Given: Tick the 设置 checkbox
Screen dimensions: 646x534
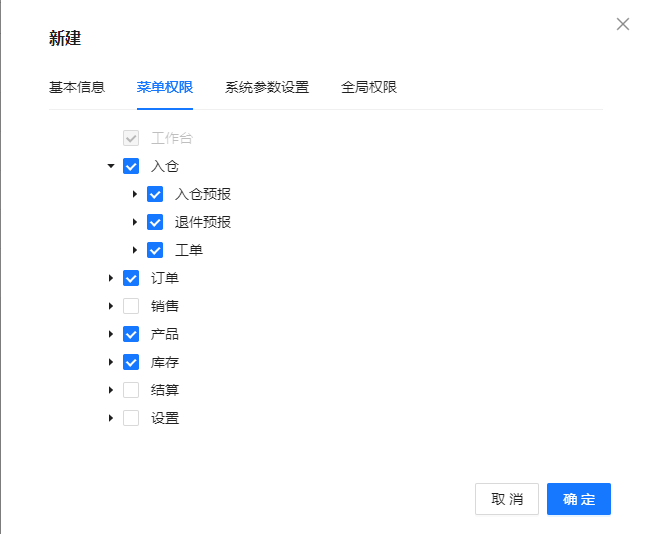Looking at the screenshot, I should [131, 418].
